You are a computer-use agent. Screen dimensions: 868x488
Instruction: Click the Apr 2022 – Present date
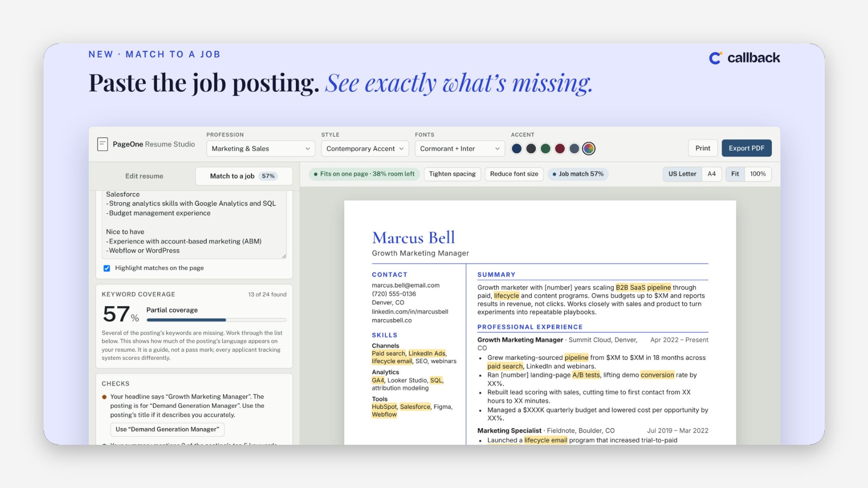(x=679, y=340)
